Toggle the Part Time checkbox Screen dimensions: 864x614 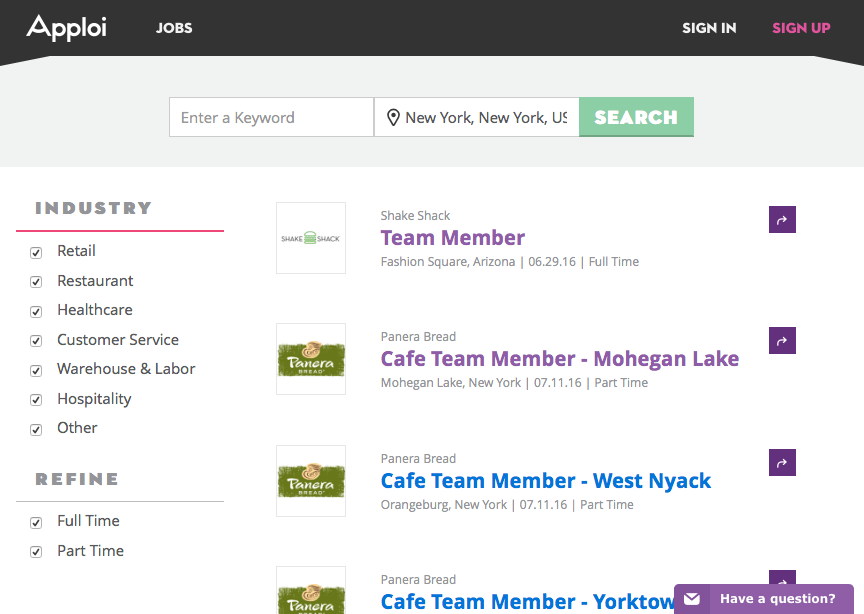pos(36,552)
